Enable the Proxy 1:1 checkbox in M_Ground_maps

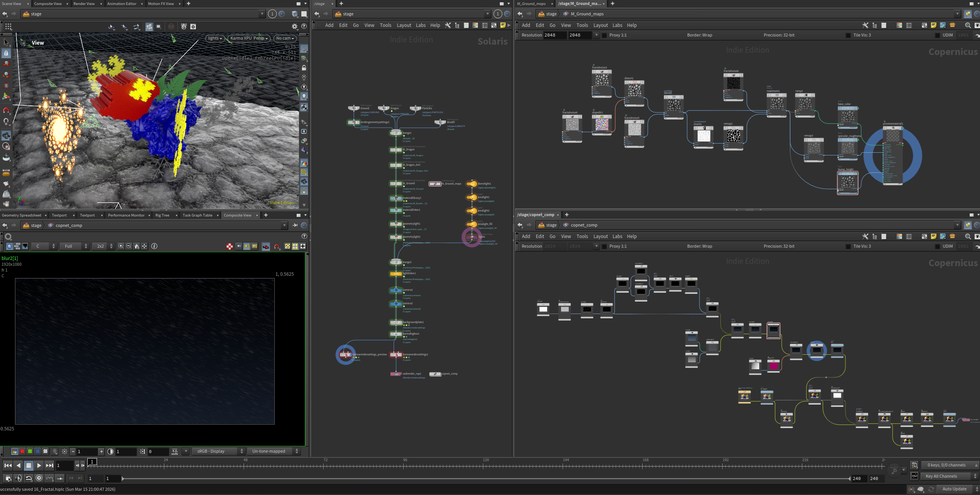[604, 35]
